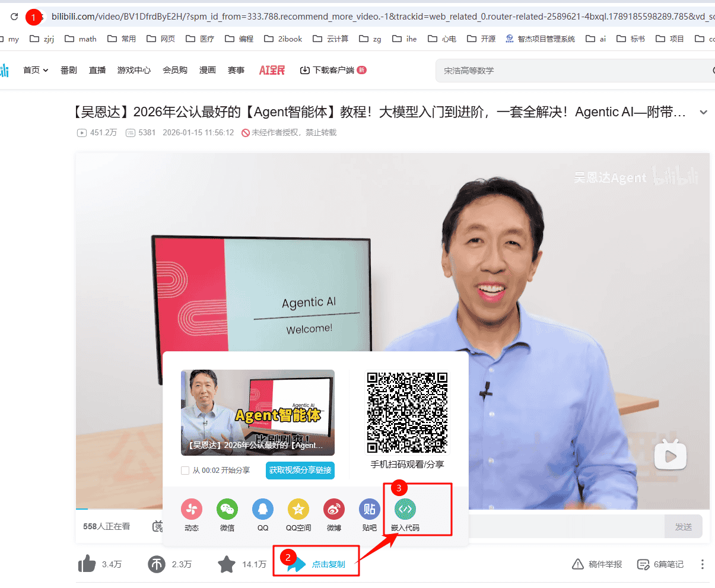Click the AI宝库 logo in the navigation
Screen dimensions: 715x588
[272, 70]
